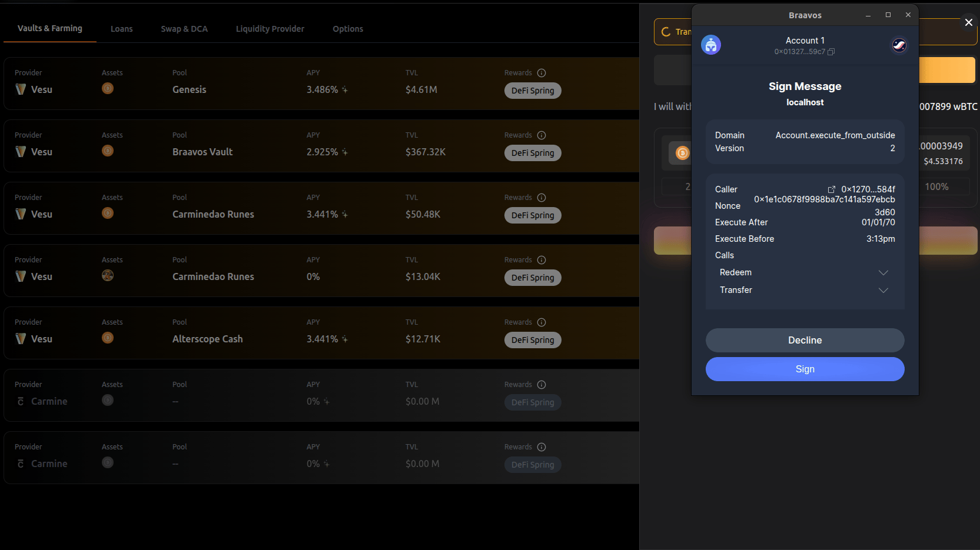Click the $13.04K TVL value
Image resolution: width=980 pixels, height=550 pixels.
click(423, 276)
